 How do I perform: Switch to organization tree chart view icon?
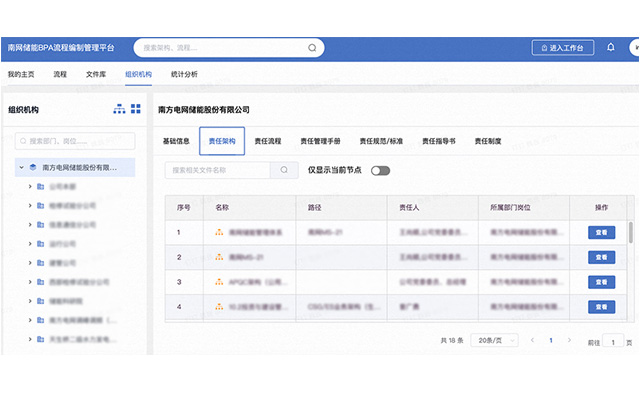(x=119, y=109)
